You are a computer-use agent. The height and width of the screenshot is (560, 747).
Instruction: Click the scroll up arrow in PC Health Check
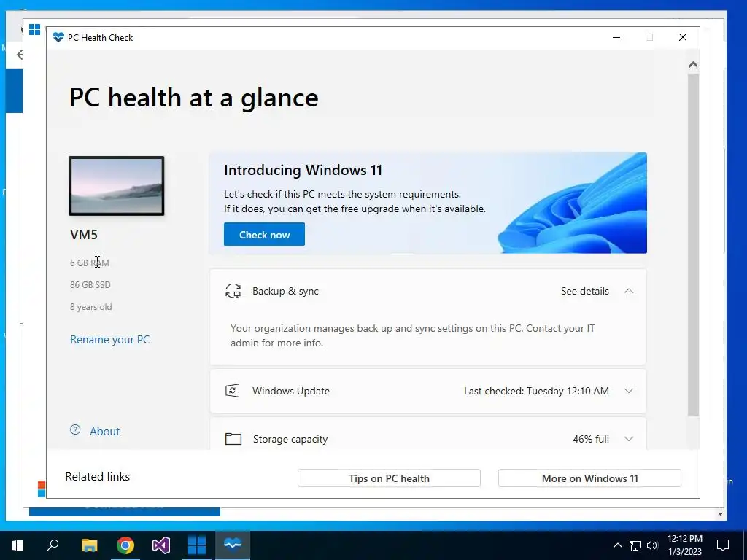tap(693, 64)
